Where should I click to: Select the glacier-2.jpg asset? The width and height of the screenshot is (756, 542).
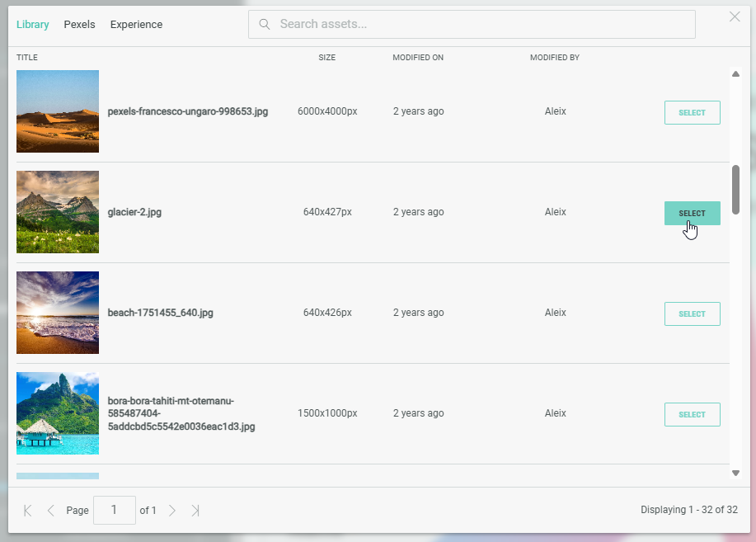pos(692,213)
